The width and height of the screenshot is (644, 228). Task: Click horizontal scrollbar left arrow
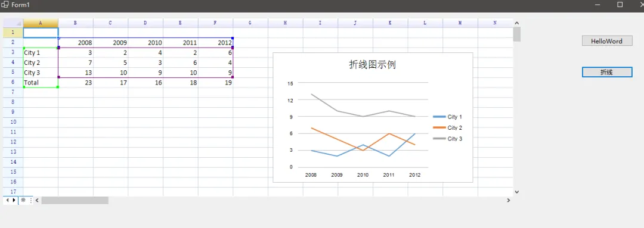click(37, 200)
